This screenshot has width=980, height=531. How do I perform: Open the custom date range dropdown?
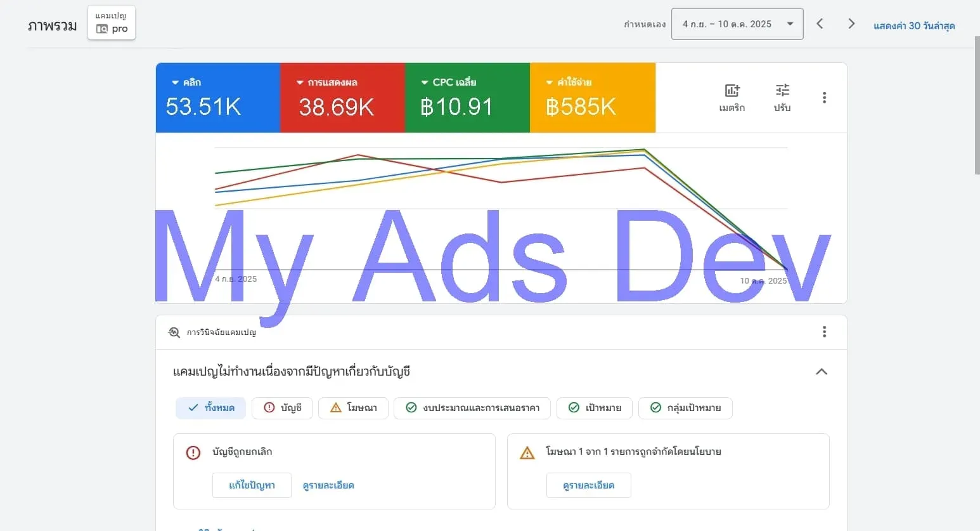coord(737,23)
